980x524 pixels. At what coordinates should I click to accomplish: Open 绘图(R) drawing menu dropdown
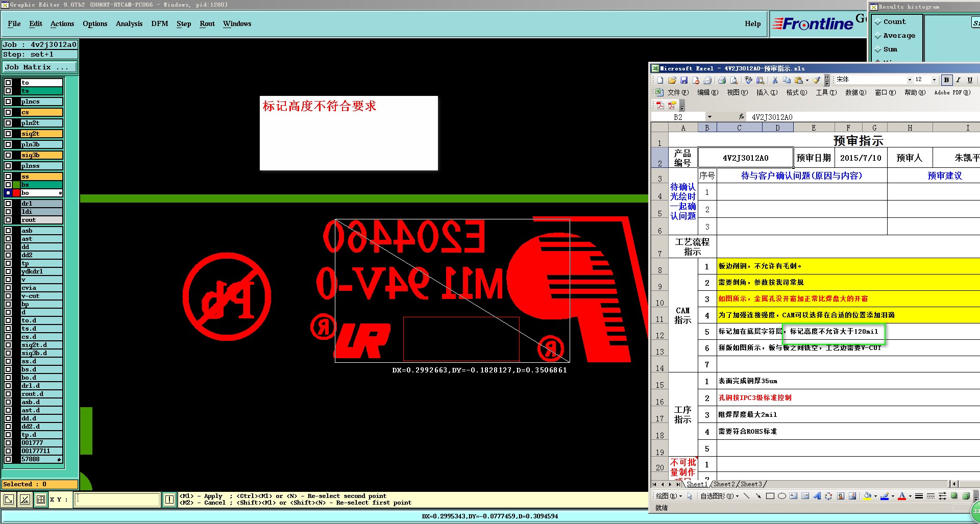pos(669,496)
